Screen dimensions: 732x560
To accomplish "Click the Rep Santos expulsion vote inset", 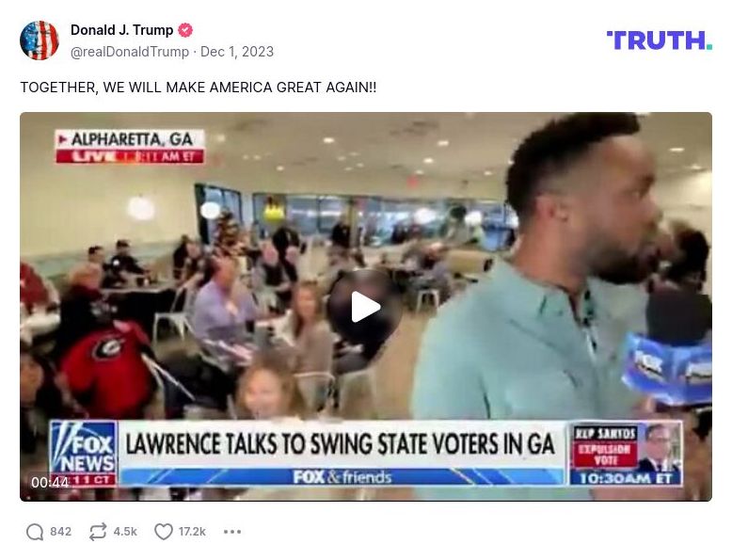I will [x=626, y=454].
